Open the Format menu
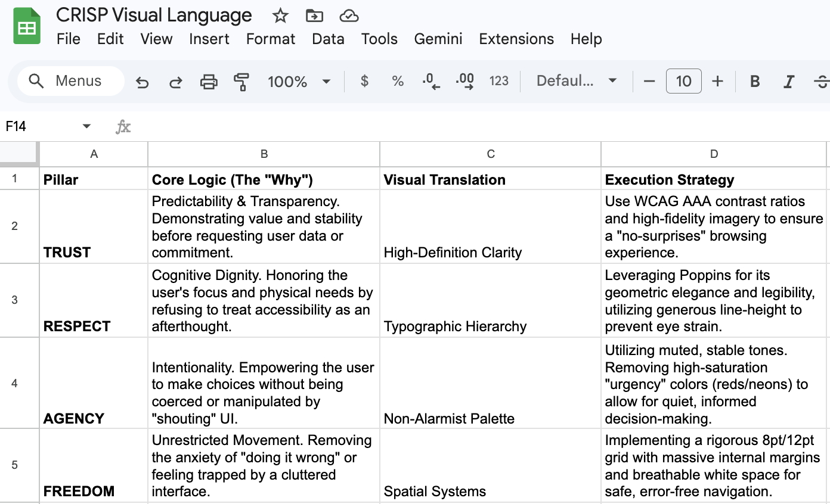Screen dimensions: 830x504 271,39
